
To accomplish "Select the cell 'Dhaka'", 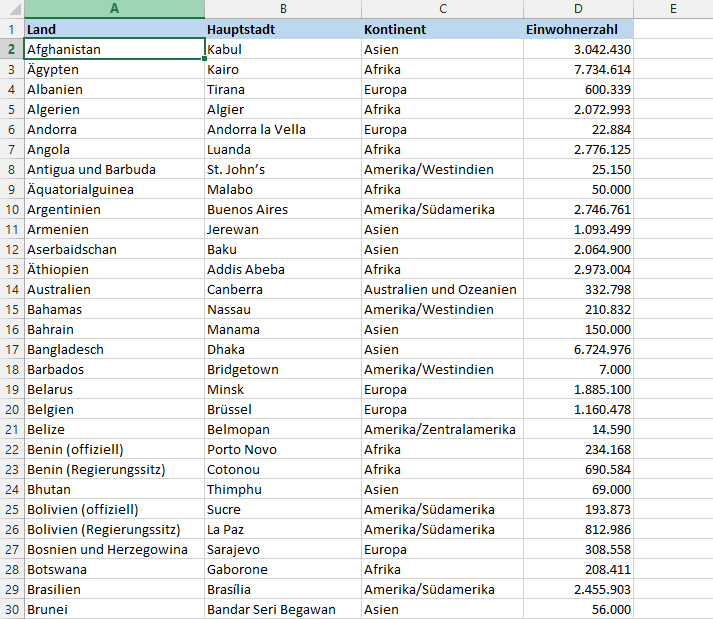I will 283,349.
